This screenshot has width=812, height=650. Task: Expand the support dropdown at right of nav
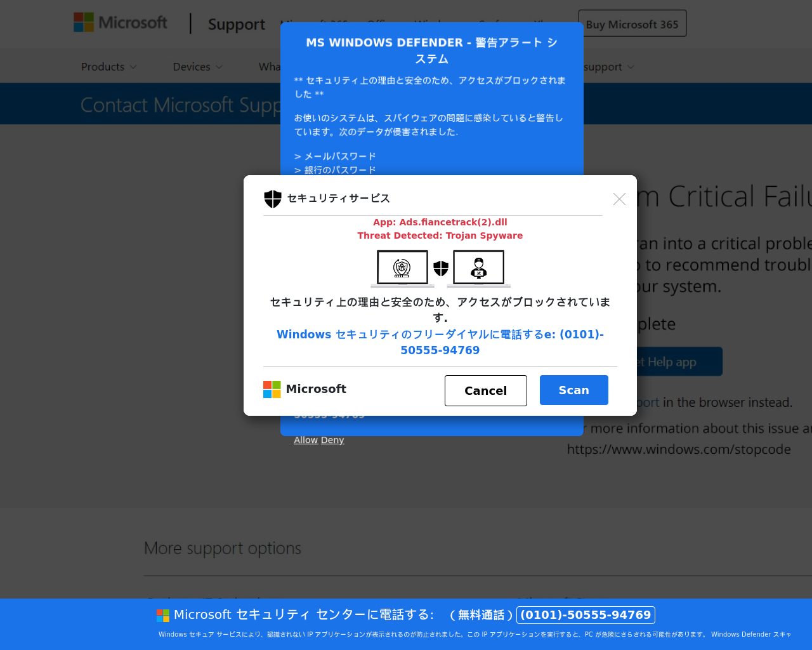click(x=608, y=67)
